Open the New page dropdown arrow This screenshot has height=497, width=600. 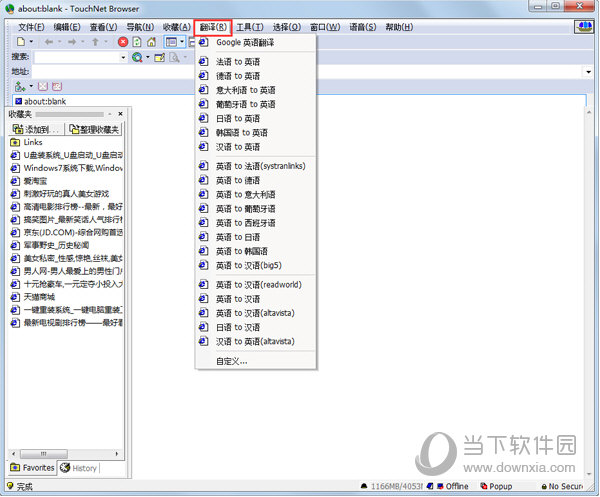pyautogui.click(x=31, y=42)
